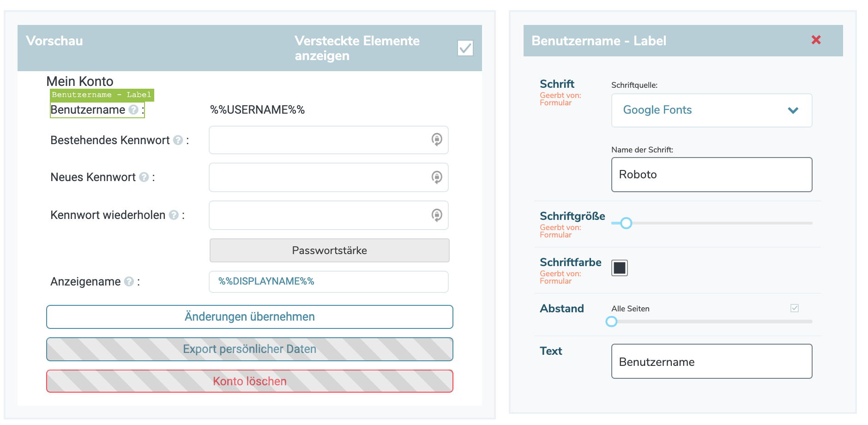Click help icon next to Benutzername label
Image resolution: width=868 pixels, height=425 pixels.
133,110
